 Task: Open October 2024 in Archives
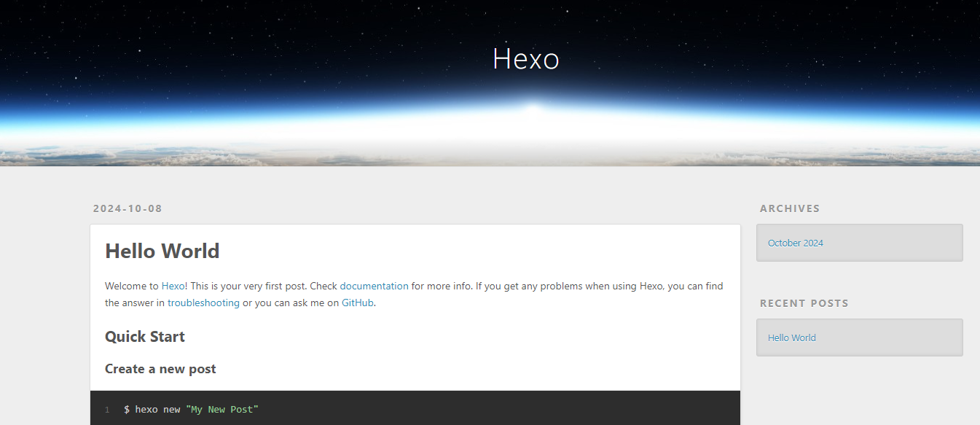tap(795, 243)
